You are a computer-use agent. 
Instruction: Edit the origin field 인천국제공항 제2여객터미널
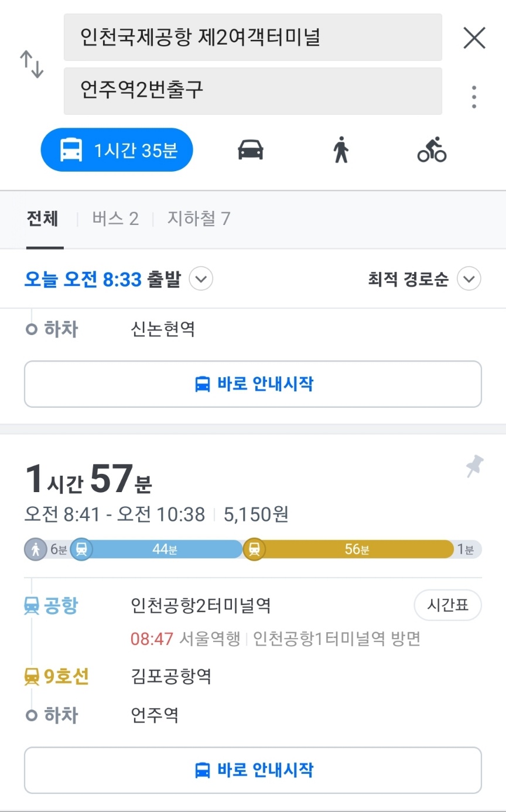[x=252, y=38]
